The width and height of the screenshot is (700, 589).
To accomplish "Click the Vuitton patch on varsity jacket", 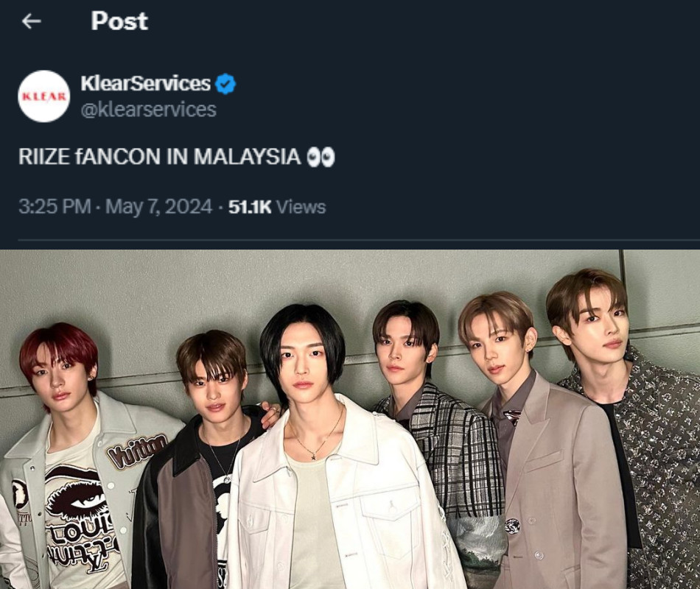I will click(x=137, y=450).
